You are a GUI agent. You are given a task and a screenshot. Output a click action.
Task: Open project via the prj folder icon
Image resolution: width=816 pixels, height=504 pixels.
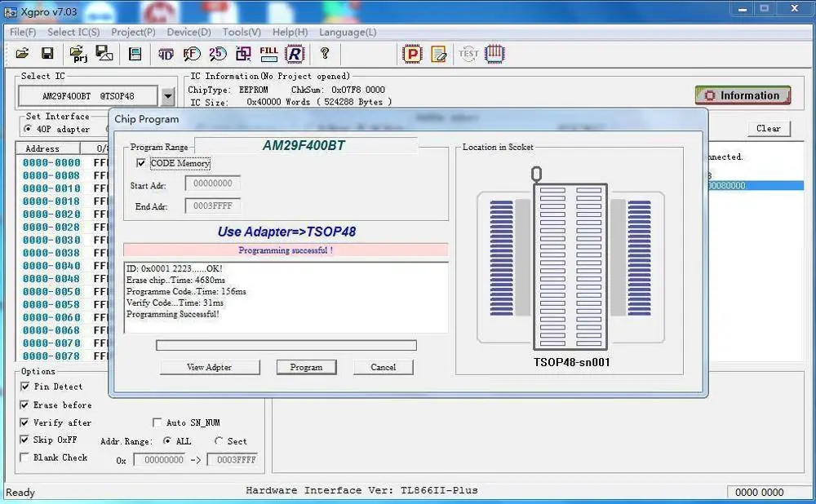tap(78, 54)
